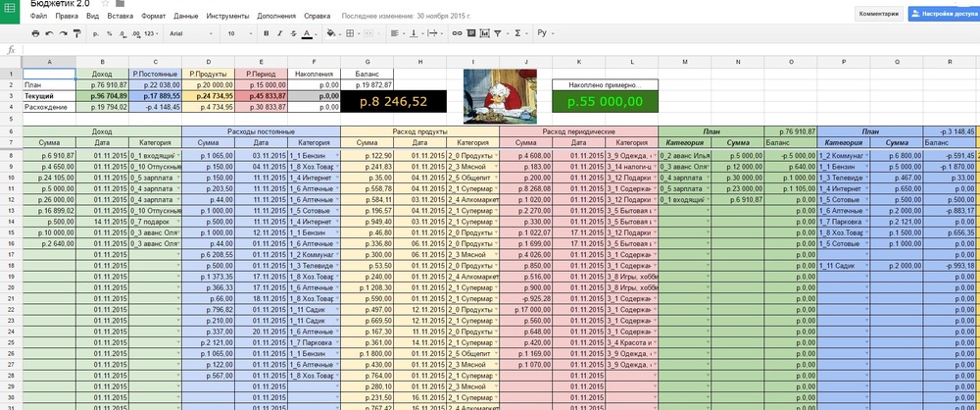Toggle bold formatting
980x410 pixels.
pos(268,33)
